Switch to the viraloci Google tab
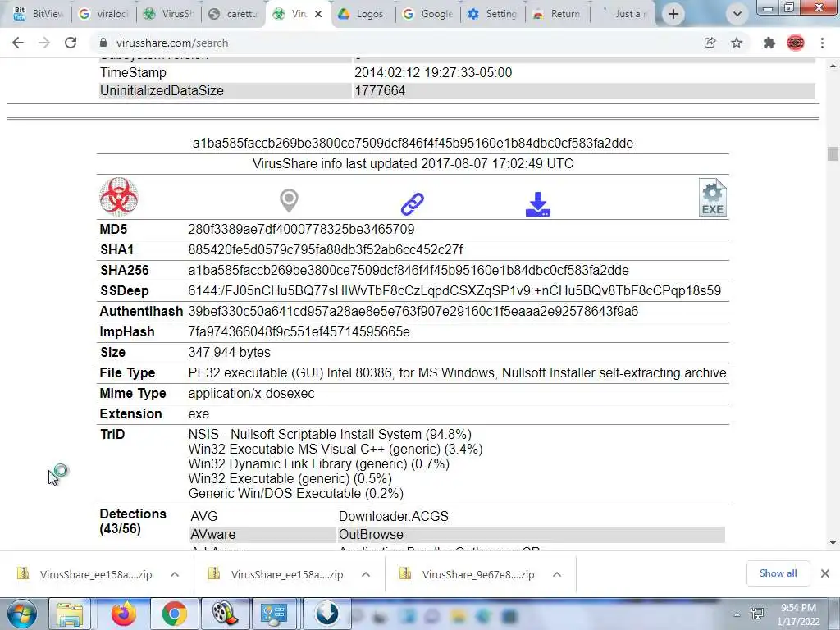The image size is (840, 630). click(x=103, y=14)
